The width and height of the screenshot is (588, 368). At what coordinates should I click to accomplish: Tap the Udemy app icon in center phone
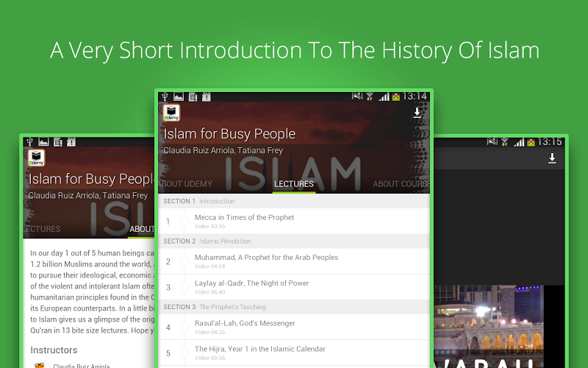tap(171, 113)
